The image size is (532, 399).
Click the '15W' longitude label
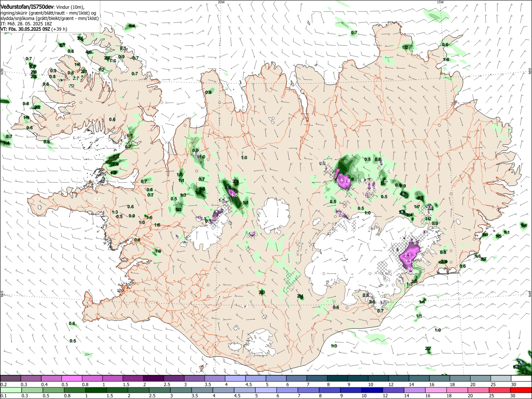click(x=441, y=2)
